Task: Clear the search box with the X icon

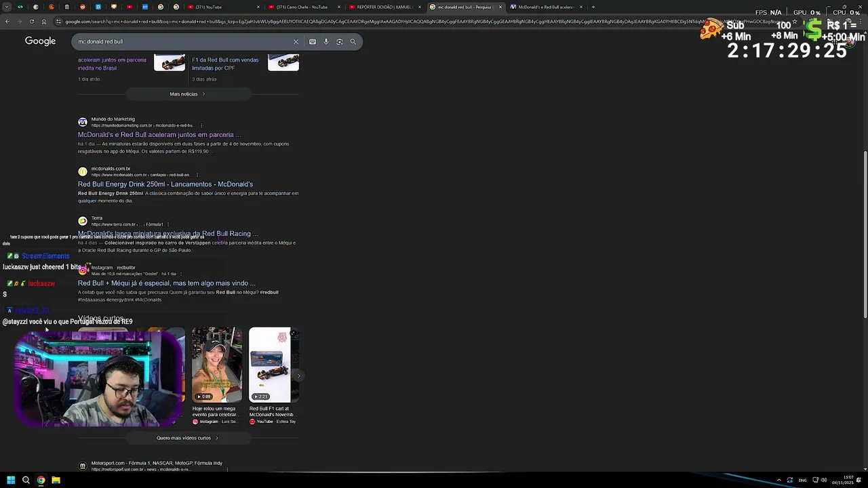Action: tap(296, 41)
